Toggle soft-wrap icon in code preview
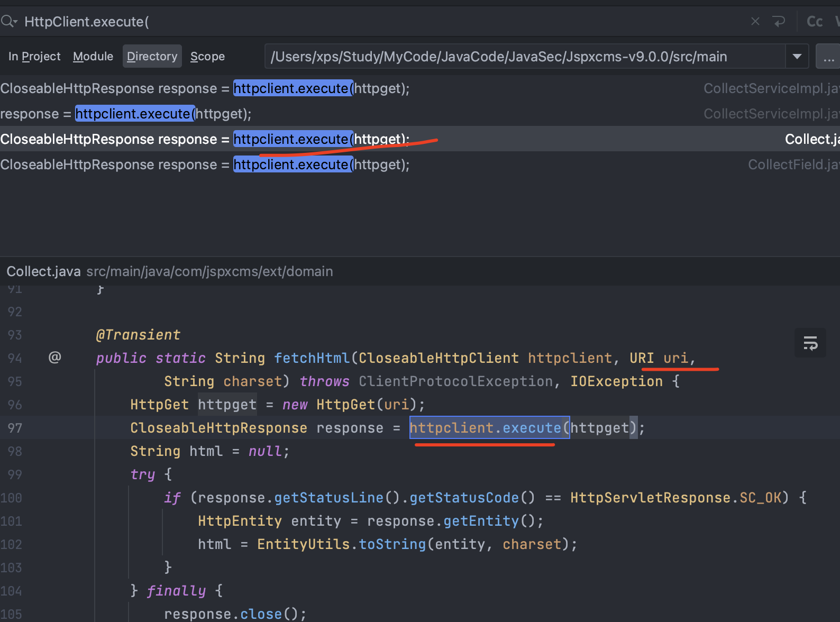 point(810,343)
